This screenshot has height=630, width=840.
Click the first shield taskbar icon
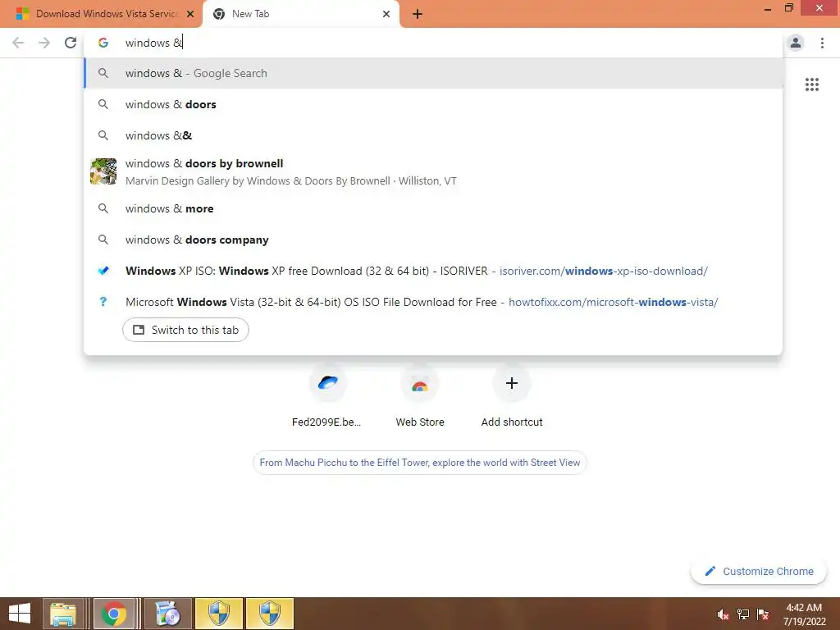[218, 614]
